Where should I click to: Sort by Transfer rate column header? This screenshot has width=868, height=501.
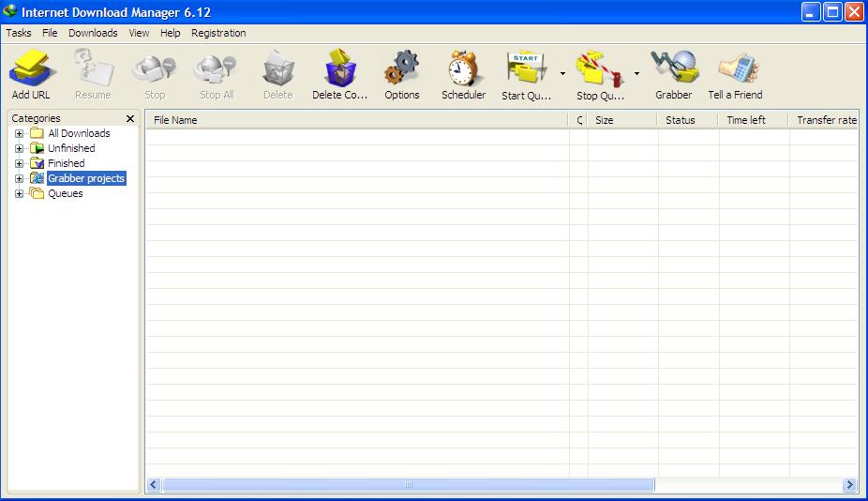tap(824, 120)
